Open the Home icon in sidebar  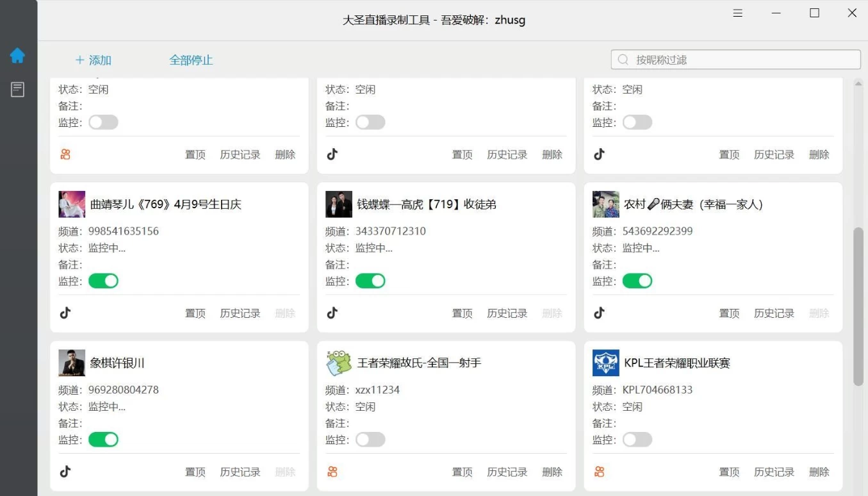(x=17, y=56)
